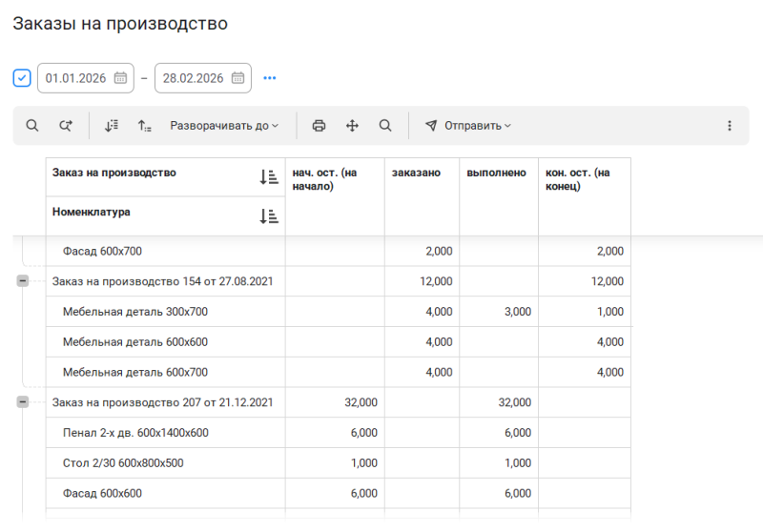Screen dimensions: 763x532
Task: Toggle the period filter checkbox
Action: click(22, 78)
